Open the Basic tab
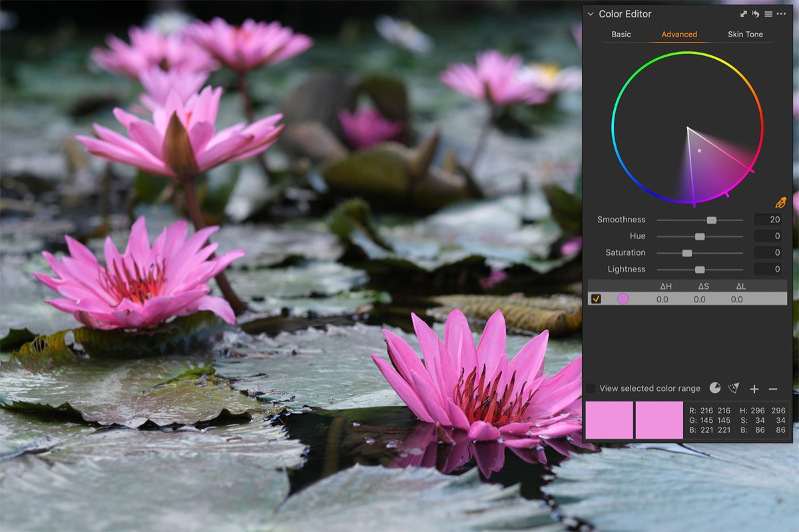799x532 pixels. (621, 34)
